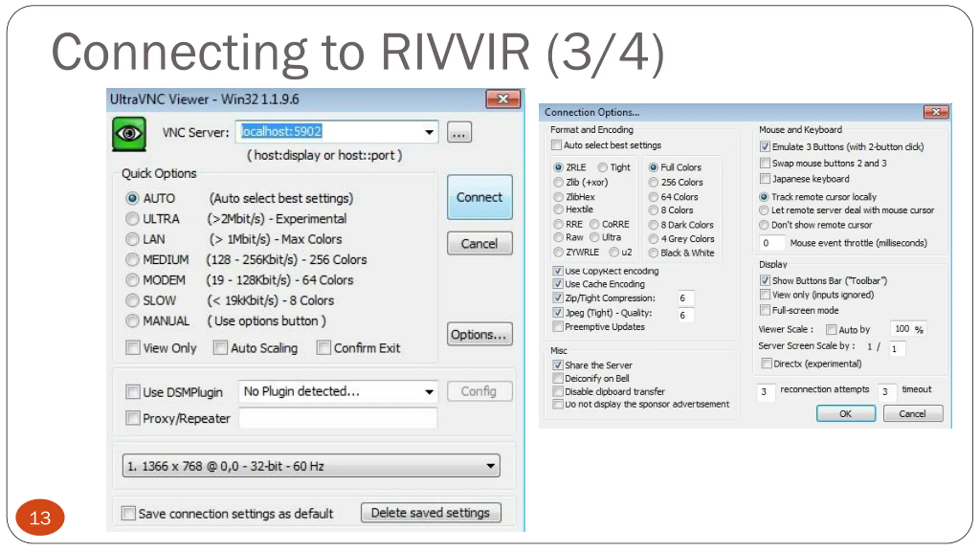Click the Connect button
This screenshot has width=980, height=551.
point(480,197)
